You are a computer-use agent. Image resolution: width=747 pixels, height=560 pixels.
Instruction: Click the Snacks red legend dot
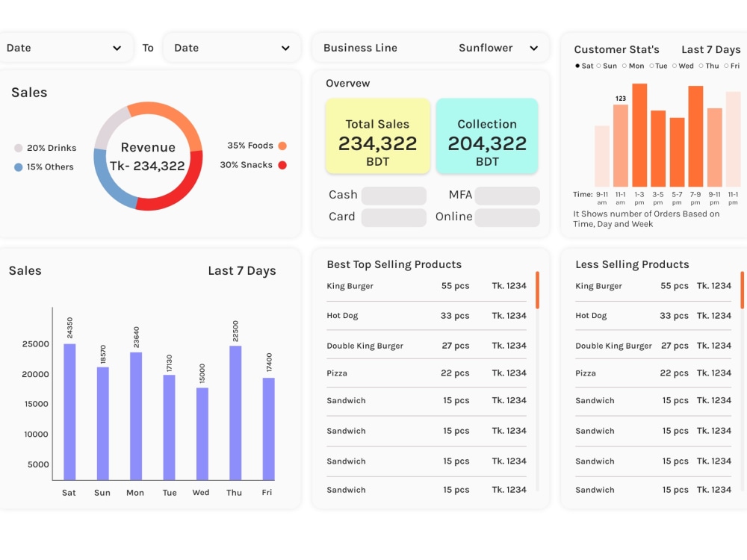(282, 165)
